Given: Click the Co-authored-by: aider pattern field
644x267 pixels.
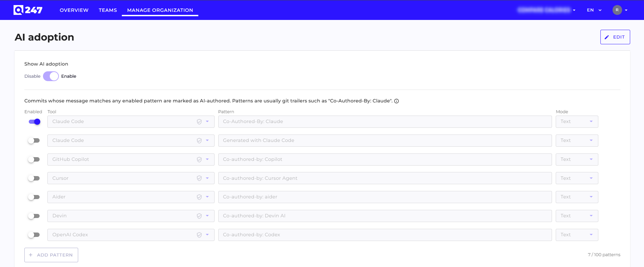Looking at the screenshot, I should pos(385,197).
